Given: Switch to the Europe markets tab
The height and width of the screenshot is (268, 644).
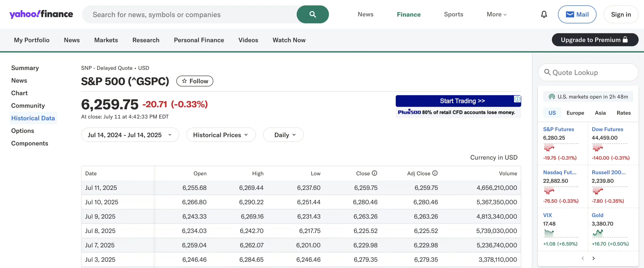Looking at the screenshot, I should point(575,113).
